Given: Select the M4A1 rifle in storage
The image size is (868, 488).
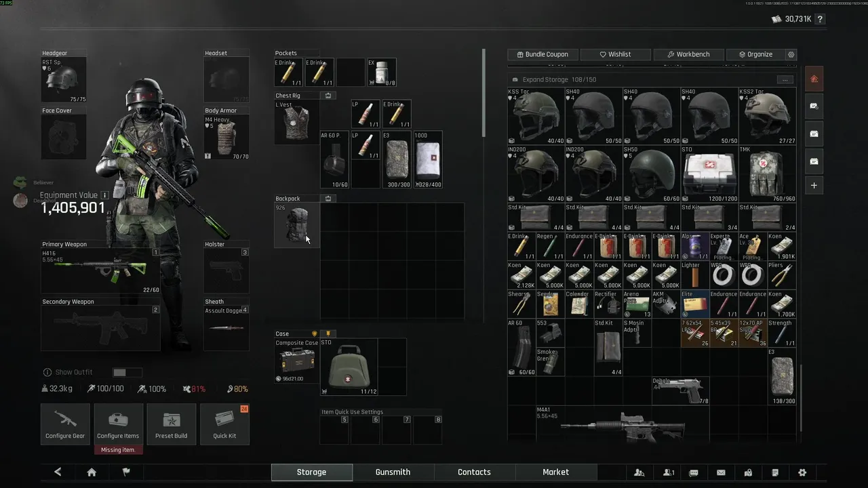Looking at the screenshot, I should 623,424.
